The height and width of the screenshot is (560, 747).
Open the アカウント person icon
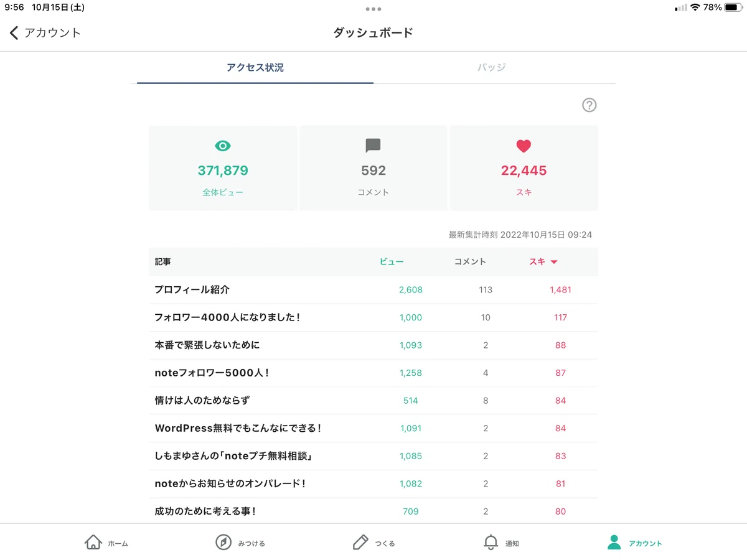click(614, 543)
